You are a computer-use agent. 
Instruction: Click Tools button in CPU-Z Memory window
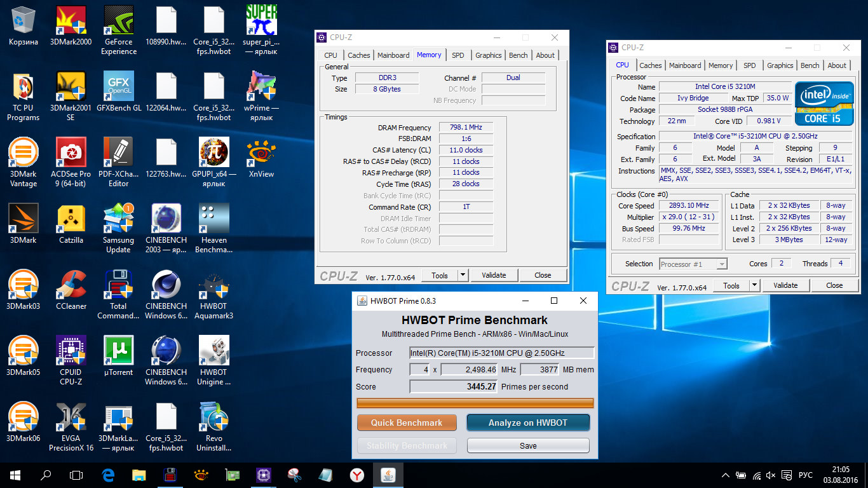click(x=440, y=275)
